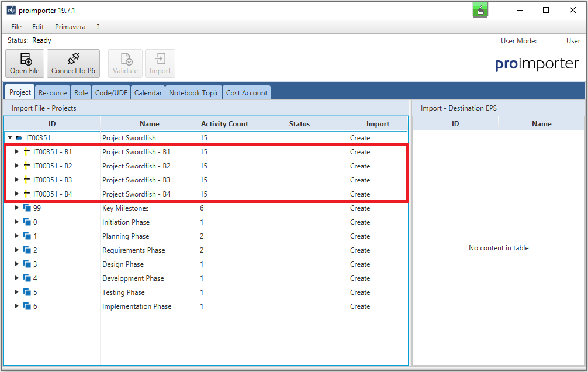Click Create cell in Project Swordfish - B2 row
588x372 pixels.
pos(378,166)
